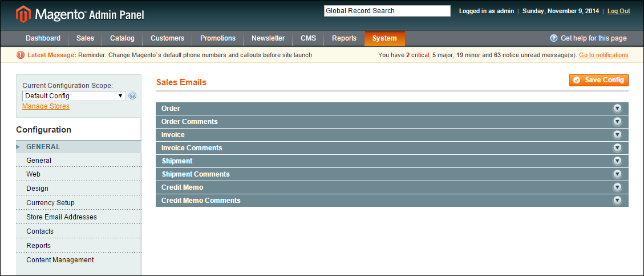Expand the Shipment Comments arrow icon
The height and width of the screenshot is (276, 644).
(x=617, y=174)
